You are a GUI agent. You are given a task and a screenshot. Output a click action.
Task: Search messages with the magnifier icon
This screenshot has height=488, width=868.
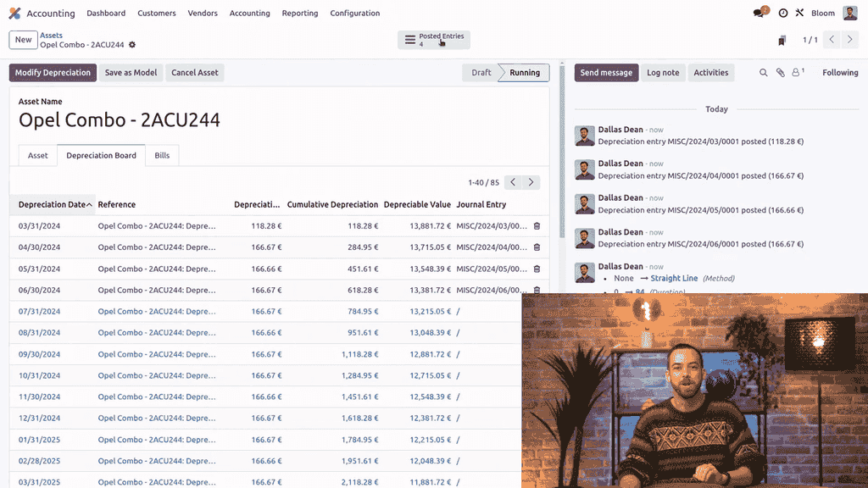pyautogui.click(x=763, y=73)
